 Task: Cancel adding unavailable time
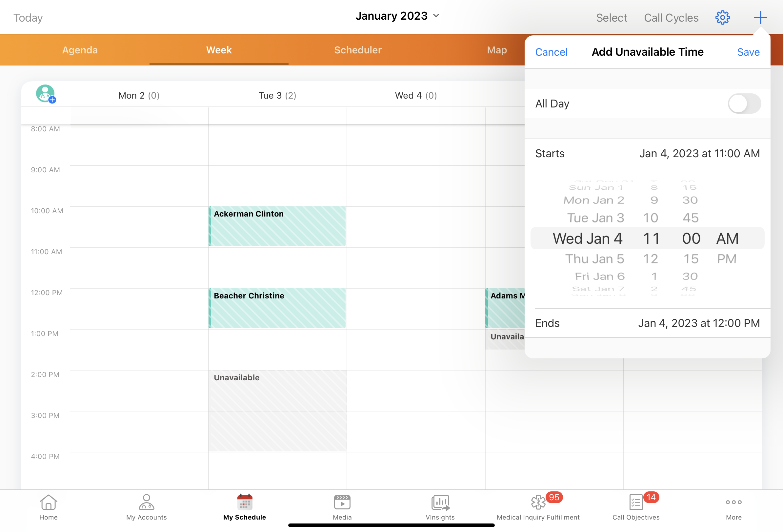pyautogui.click(x=551, y=52)
